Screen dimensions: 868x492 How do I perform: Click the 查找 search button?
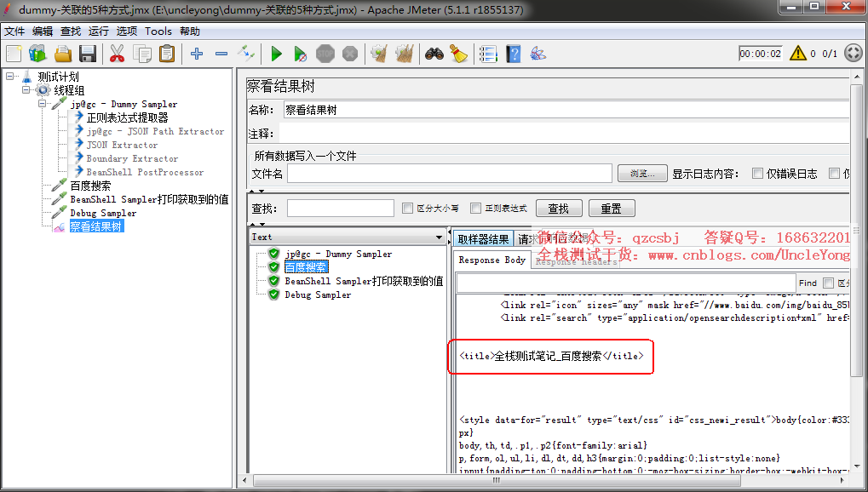pyautogui.click(x=559, y=208)
